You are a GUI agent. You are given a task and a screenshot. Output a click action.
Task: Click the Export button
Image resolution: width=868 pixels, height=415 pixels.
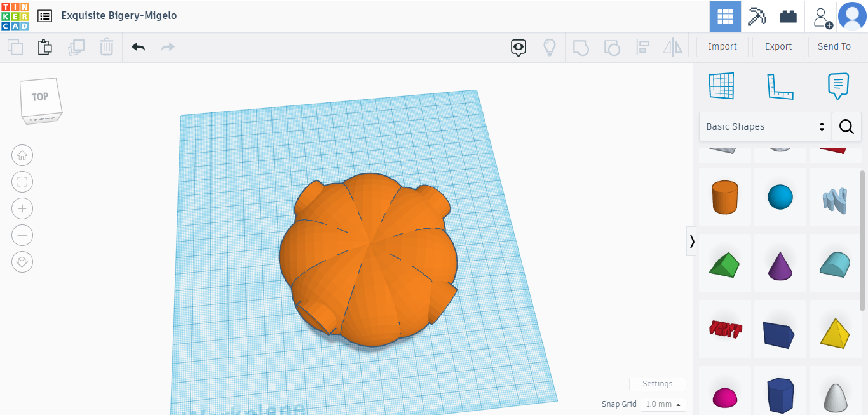[778, 46]
